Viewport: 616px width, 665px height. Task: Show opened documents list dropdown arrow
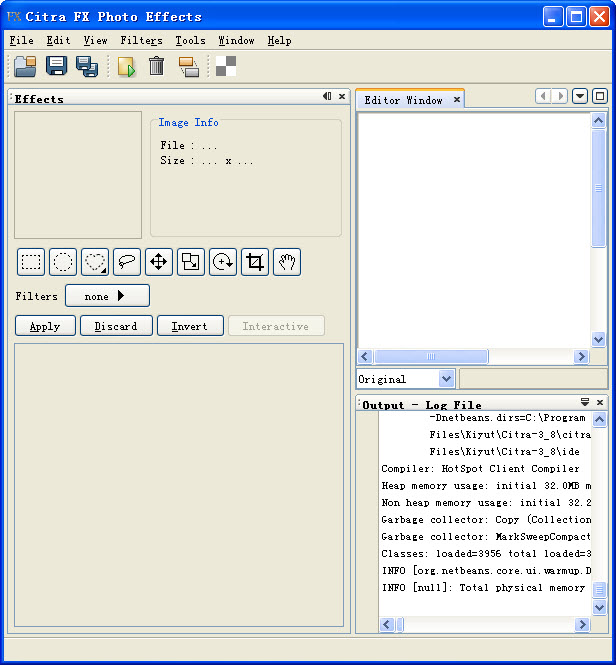point(580,96)
